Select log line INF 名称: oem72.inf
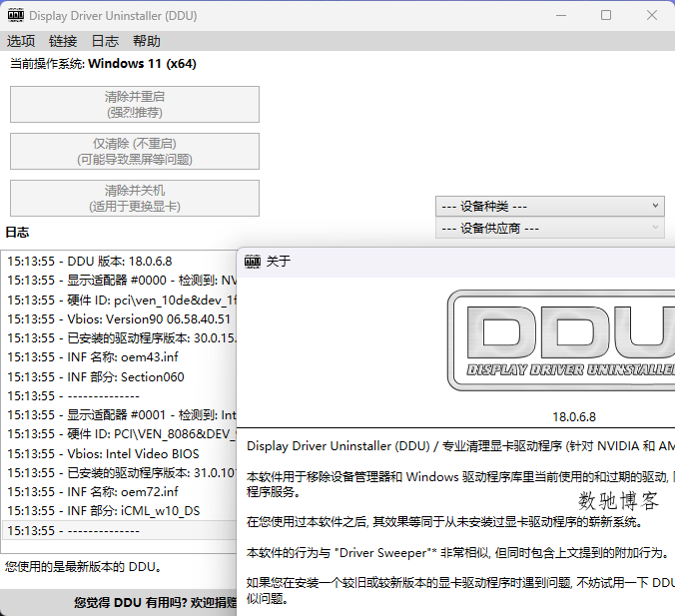The width and height of the screenshot is (675, 616). (x=120, y=491)
